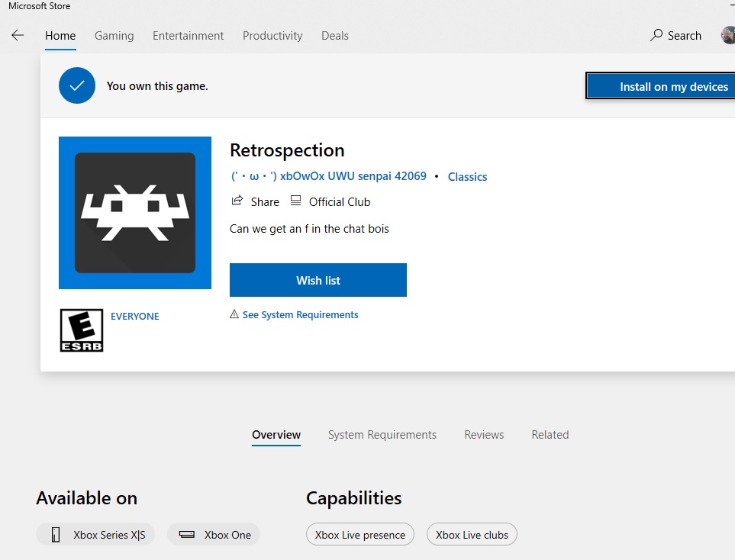The height and width of the screenshot is (560, 735).
Task: Open the Gaming tab
Action: tap(114, 36)
